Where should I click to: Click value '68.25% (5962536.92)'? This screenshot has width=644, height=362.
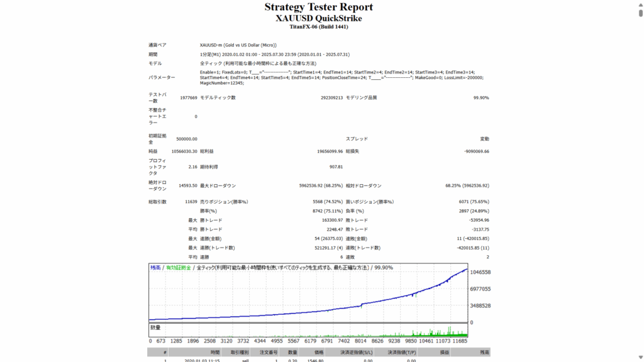click(467, 186)
